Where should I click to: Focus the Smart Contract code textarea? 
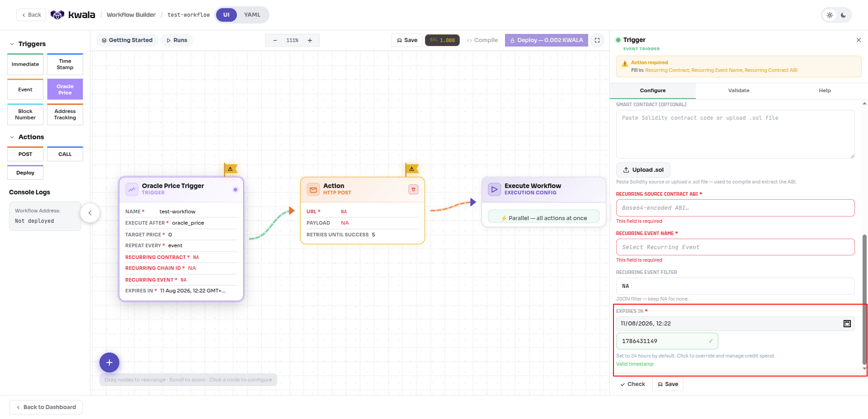pos(735,134)
